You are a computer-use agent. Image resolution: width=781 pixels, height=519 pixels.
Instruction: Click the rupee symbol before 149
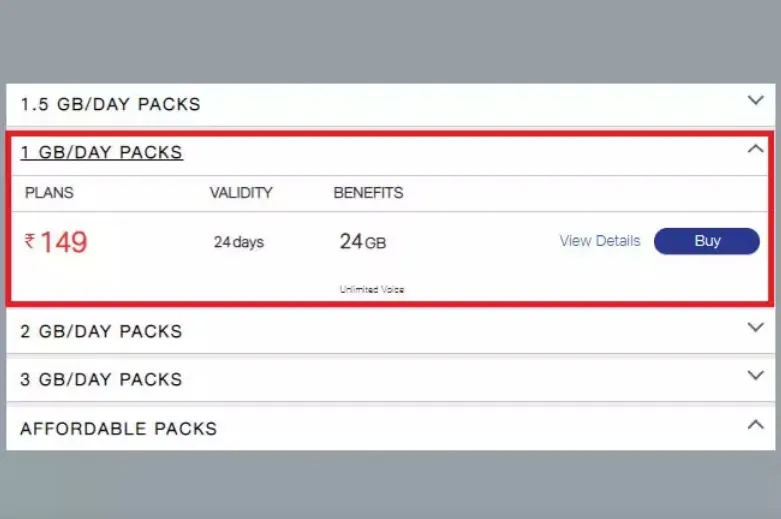point(30,241)
